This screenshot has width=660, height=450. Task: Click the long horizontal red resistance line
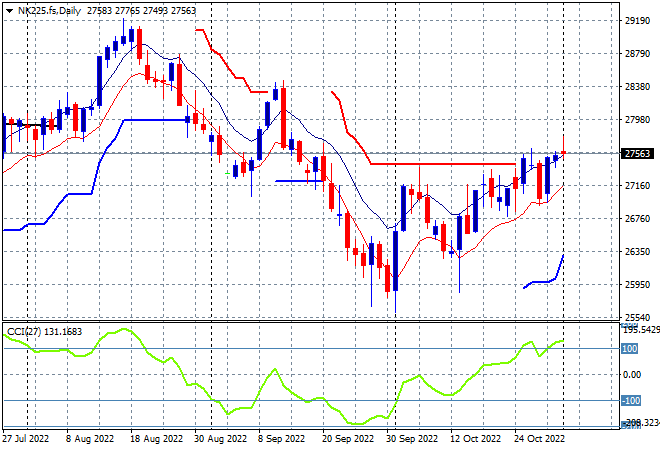[443, 164]
